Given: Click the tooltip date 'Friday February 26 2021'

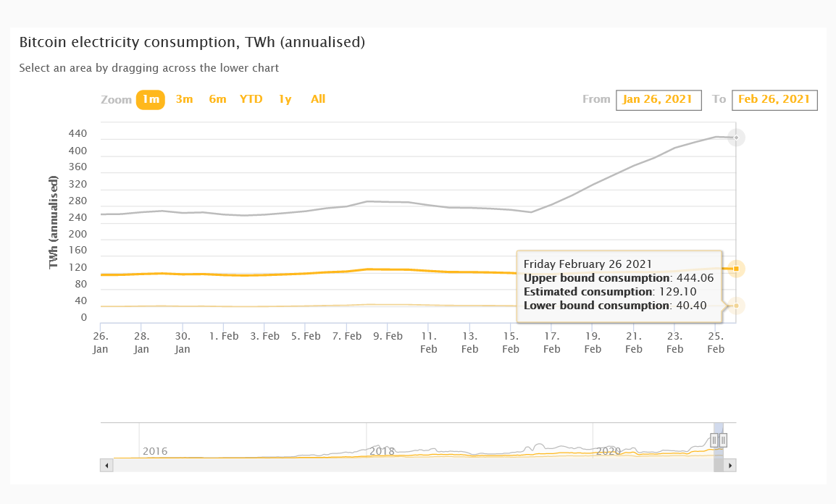Looking at the screenshot, I should coord(588,264).
